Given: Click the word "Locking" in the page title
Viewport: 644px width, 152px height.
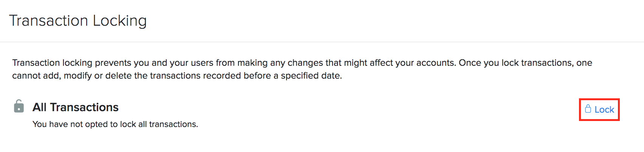Looking at the screenshot, I should click(x=119, y=21).
